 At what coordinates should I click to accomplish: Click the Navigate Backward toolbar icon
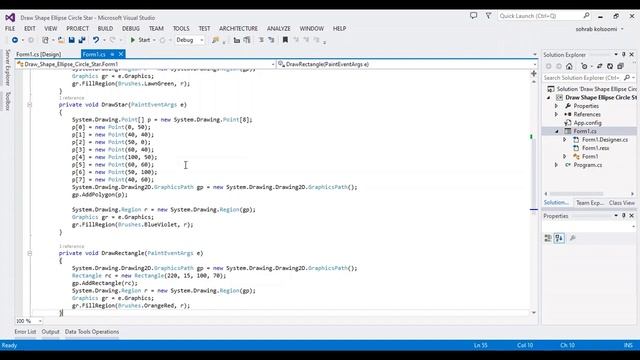[x=15, y=40]
